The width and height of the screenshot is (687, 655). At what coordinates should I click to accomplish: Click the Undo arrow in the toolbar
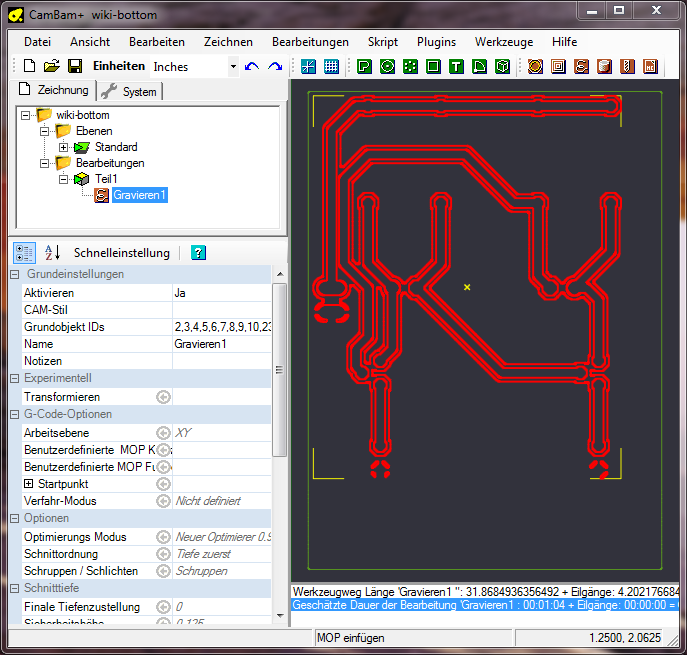(251, 66)
